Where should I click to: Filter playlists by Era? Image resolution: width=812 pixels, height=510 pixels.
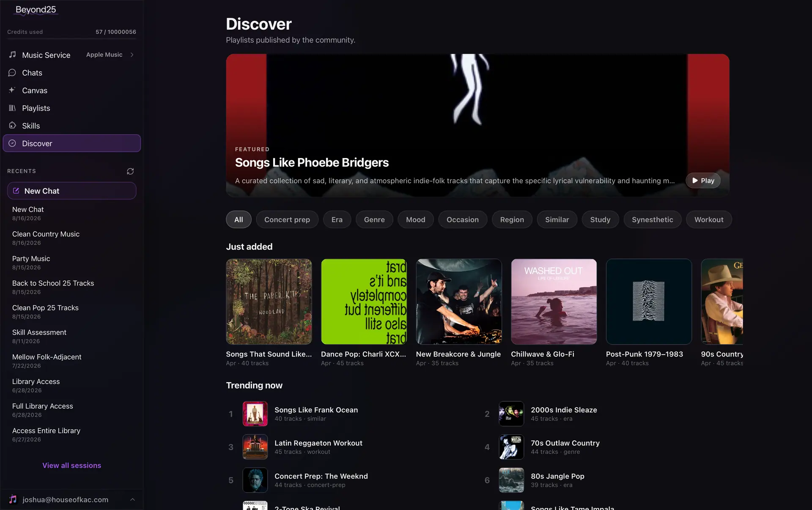(x=337, y=219)
